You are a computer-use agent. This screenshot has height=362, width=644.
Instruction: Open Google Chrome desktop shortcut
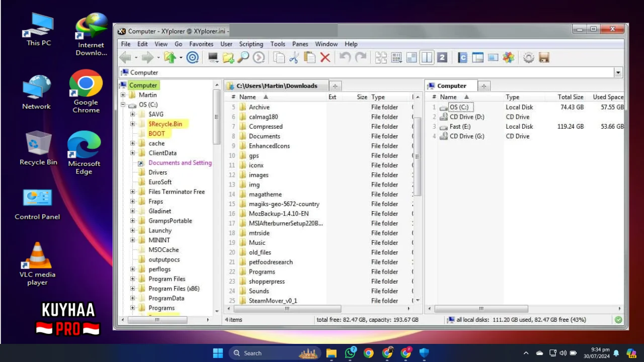[x=86, y=90]
